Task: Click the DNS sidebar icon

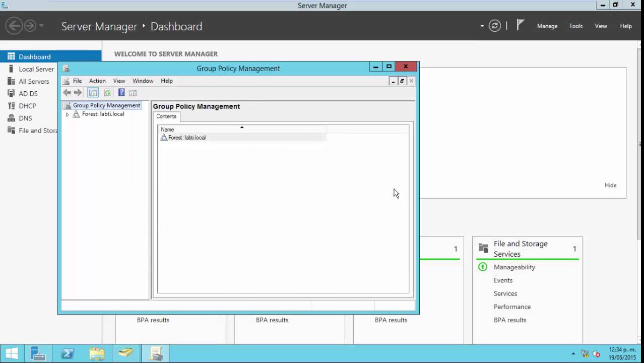Action: pyautogui.click(x=11, y=118)
